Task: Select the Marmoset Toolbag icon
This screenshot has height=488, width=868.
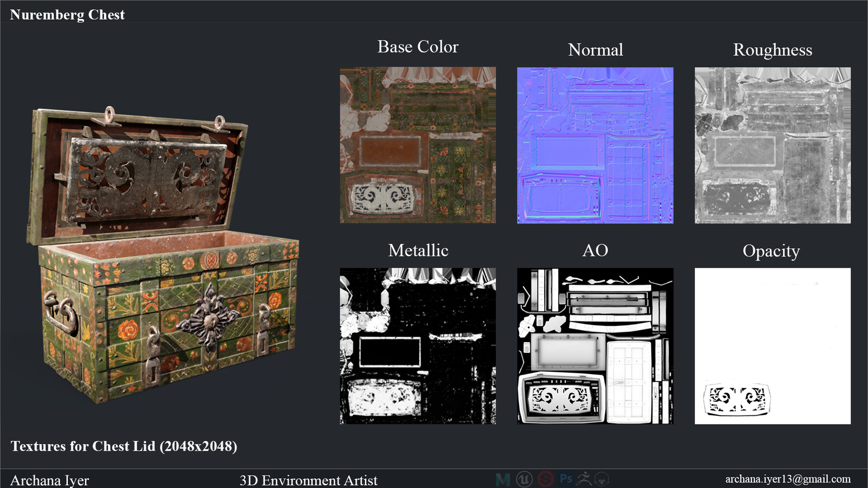Action: tap(601, 479)
